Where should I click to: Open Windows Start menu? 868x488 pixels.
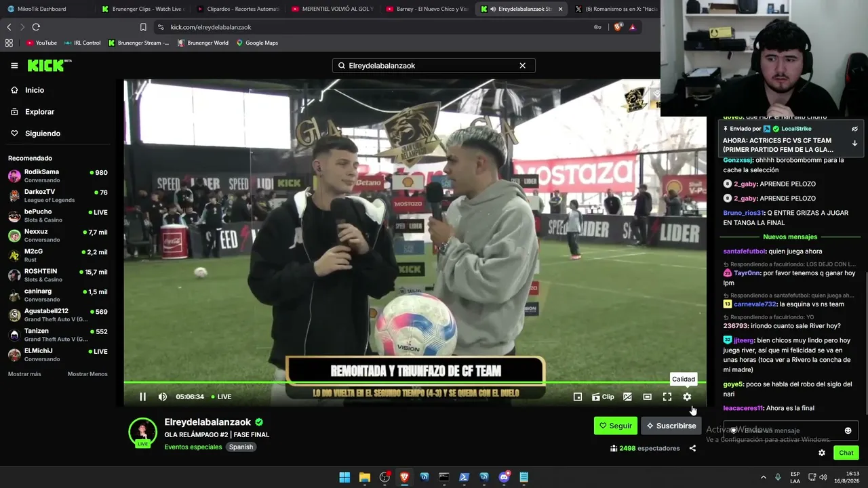[x=344, y=477]
